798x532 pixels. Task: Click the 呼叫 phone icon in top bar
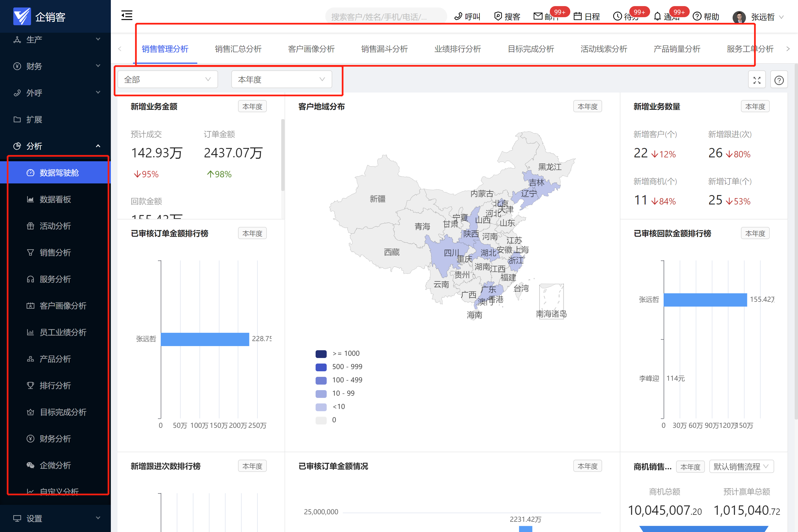click(458, 16)
